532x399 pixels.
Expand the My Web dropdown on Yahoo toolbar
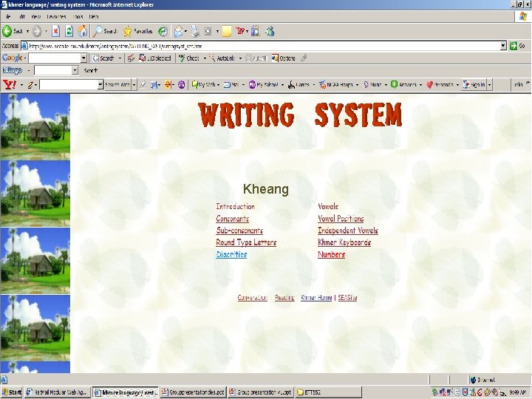pos(218,85)
